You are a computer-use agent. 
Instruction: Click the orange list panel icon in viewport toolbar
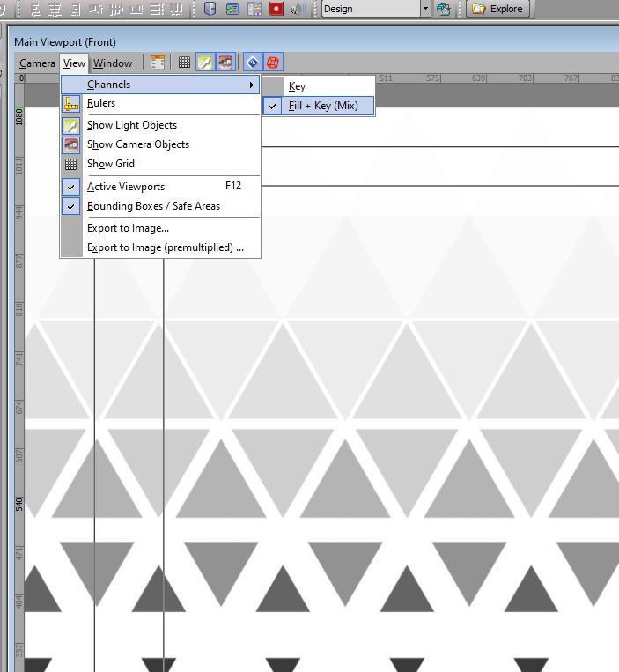pos(158,63)
